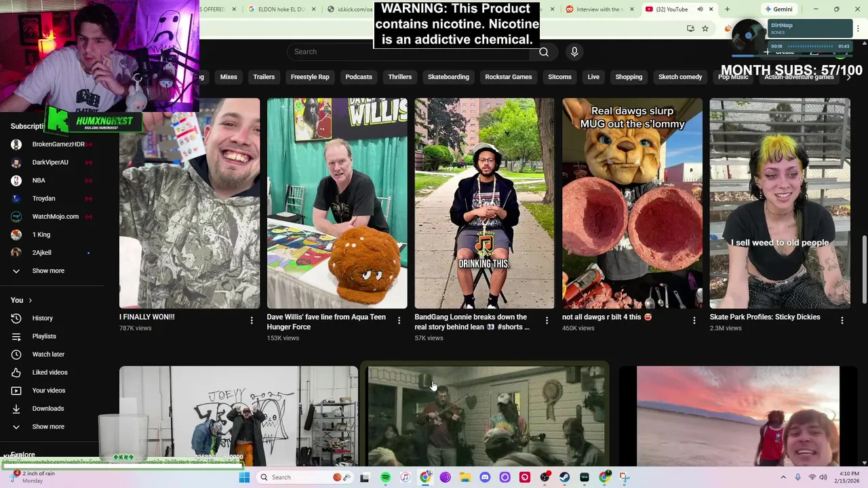This screenshot has width=868, height=488.
Task: Select the Trailers chip
Action: [x=264, y=77]
